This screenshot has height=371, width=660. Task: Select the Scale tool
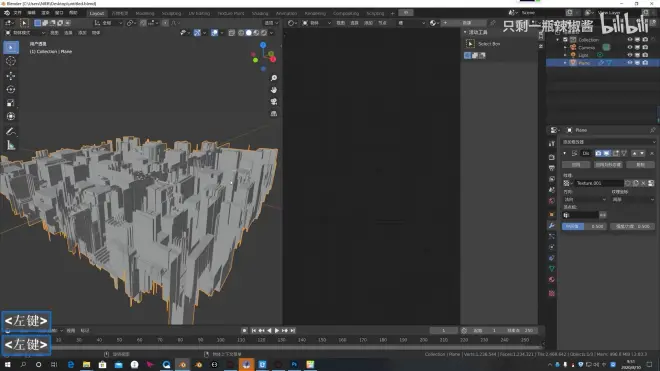(11, 103)
